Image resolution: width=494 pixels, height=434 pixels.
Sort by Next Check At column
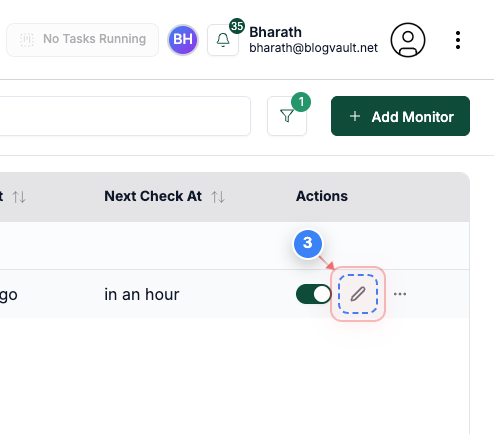(218, 197)
